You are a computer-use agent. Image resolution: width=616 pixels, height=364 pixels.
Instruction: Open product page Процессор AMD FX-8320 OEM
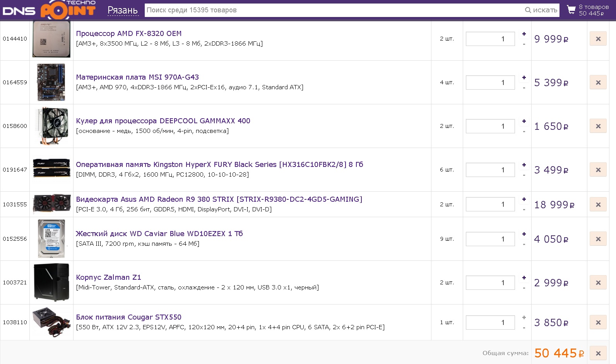pos(129,34)
